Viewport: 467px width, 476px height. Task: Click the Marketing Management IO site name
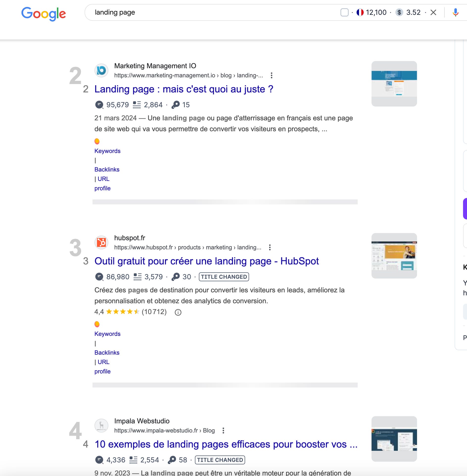tap(155, 66)
